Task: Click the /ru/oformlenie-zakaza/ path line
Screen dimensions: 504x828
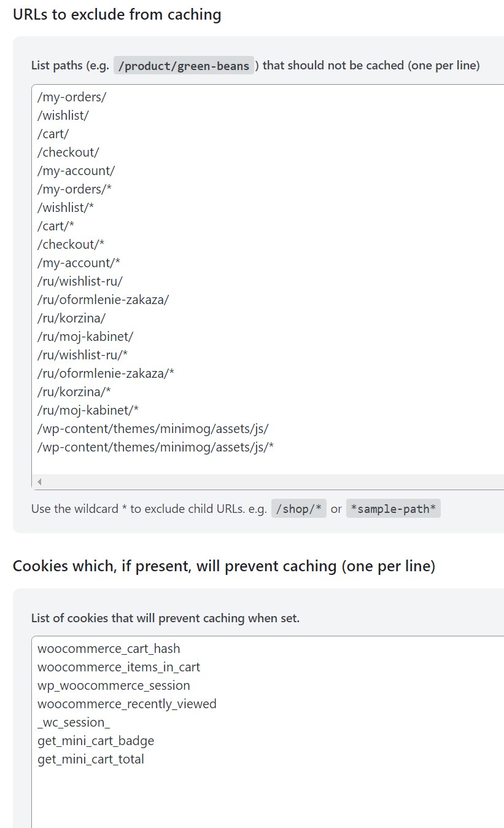Action: [103, 300]
